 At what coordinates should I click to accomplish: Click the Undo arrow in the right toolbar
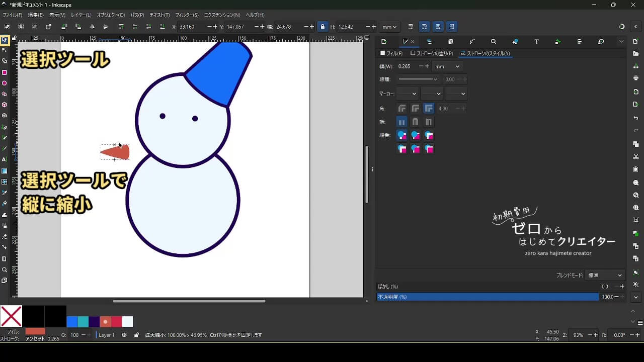click(x=636, y=118)
